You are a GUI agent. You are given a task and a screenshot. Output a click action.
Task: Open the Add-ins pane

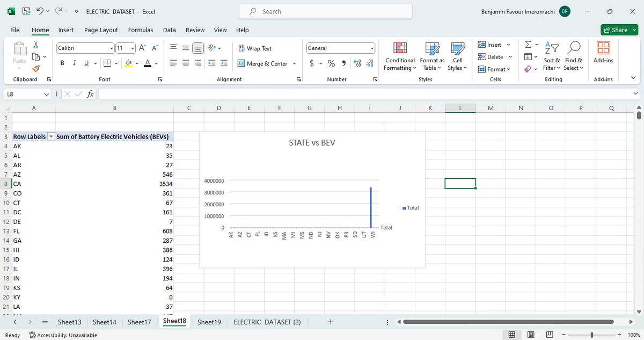click(x=603, y=52)
